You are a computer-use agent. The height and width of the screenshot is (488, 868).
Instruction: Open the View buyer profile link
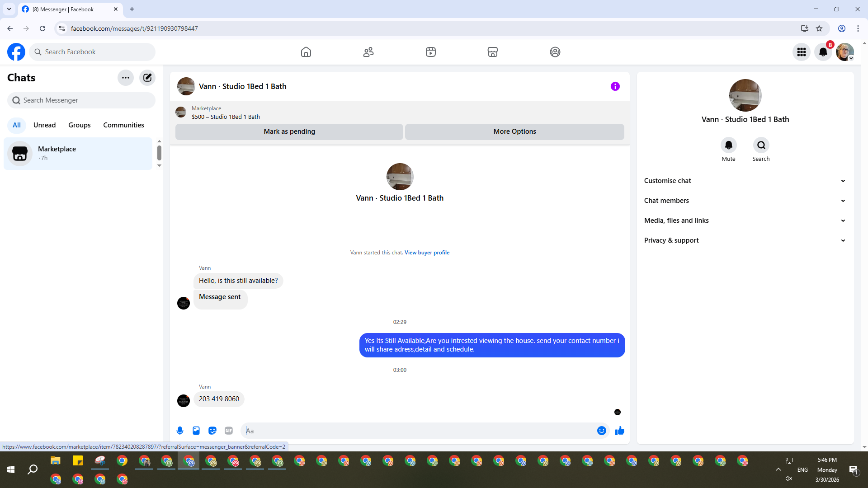coord(427,253)
